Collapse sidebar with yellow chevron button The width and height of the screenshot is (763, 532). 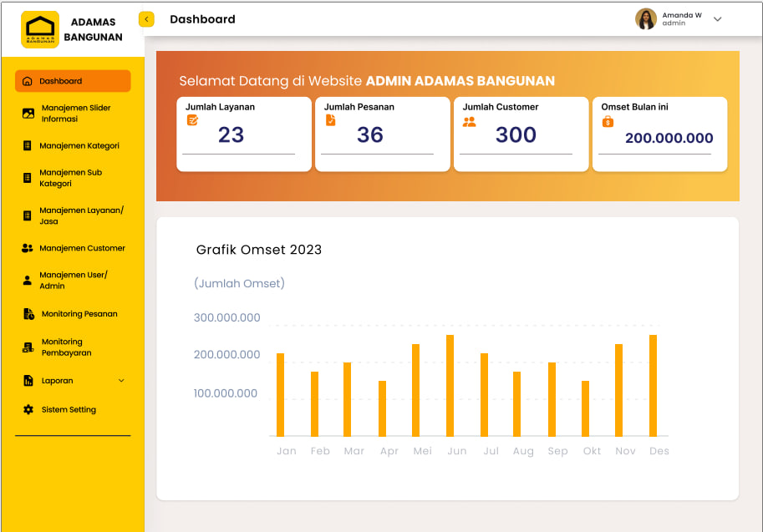146,19
